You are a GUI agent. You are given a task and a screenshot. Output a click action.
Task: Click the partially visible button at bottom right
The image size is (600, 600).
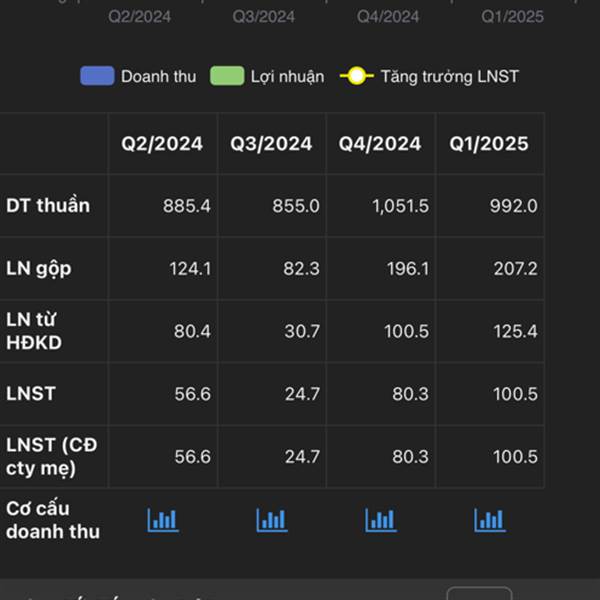click(479, 593)
